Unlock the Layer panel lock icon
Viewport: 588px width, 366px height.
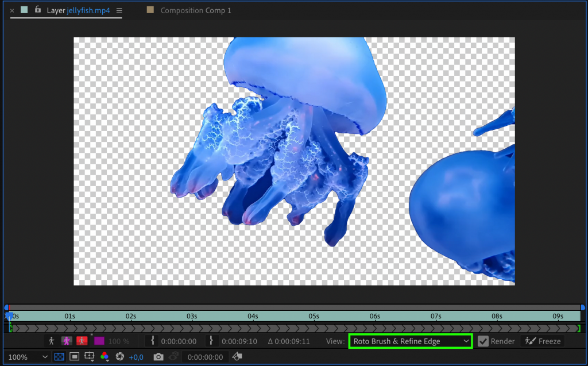(x=38, y=10)
